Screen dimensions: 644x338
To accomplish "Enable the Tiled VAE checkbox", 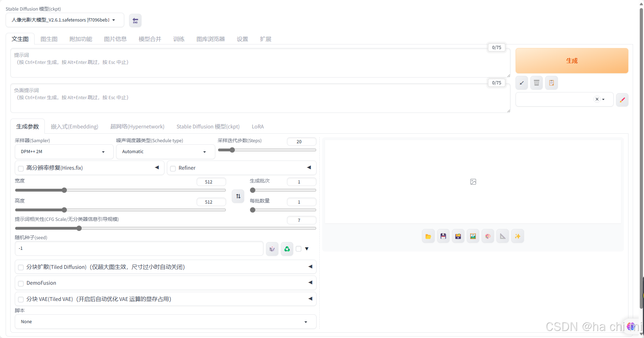I will pos(21,300).
